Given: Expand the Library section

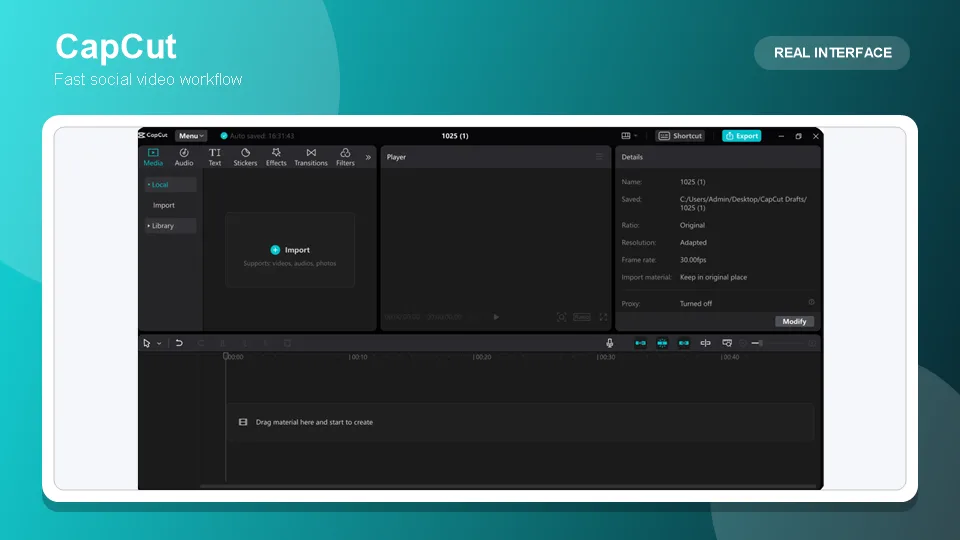Looking at the screenshot, I should tap(170, 226).
